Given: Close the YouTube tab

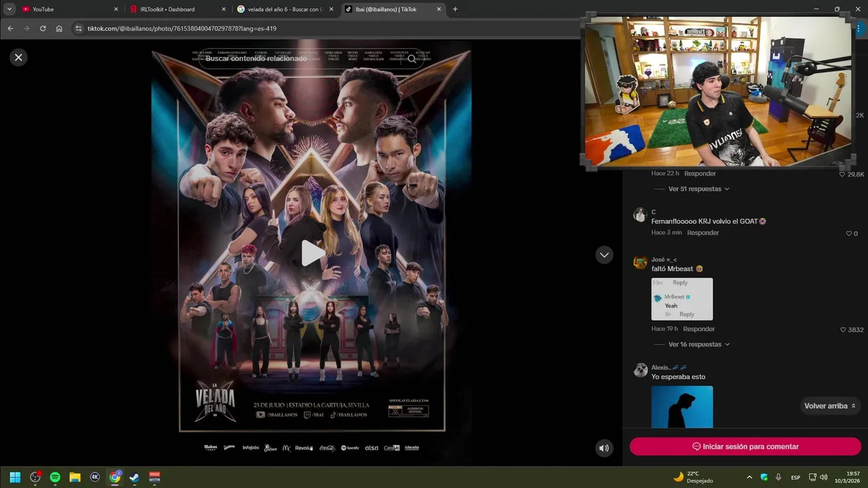Looking at the screenshot, I should 116,9.
